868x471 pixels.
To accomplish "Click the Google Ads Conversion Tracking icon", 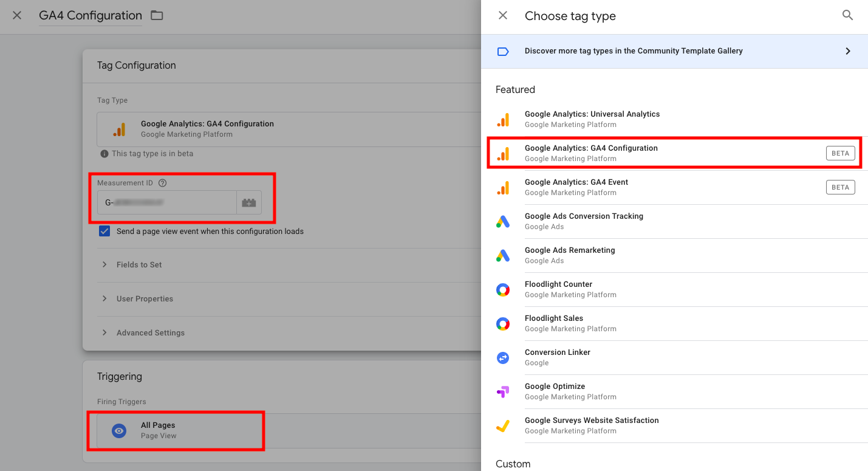I will click(503, 222).
